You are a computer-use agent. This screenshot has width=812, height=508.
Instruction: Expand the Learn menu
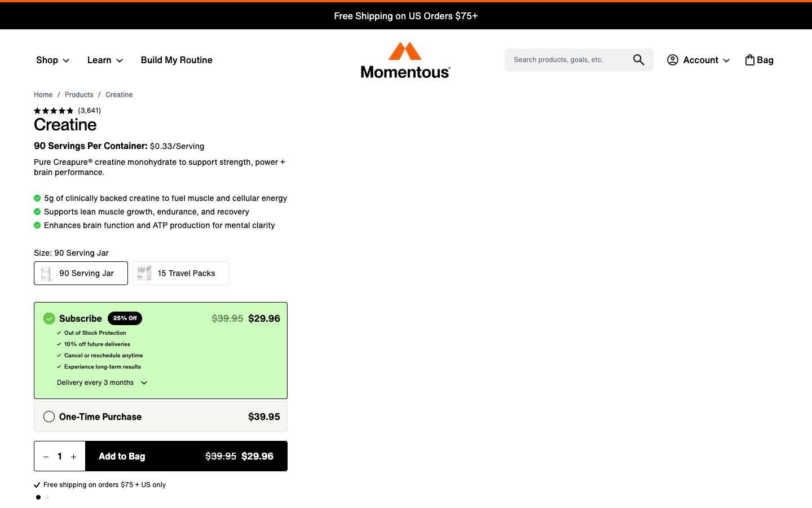coord(105,60)
